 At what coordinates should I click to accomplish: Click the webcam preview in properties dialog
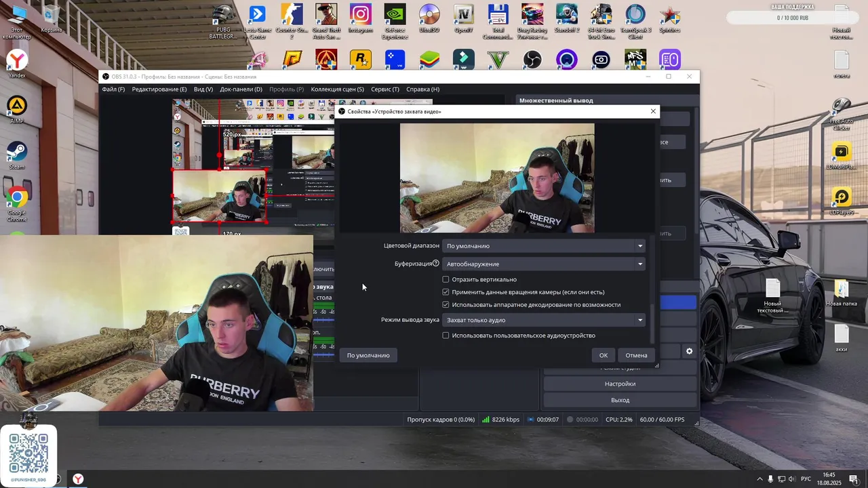[x=497, y=178]
